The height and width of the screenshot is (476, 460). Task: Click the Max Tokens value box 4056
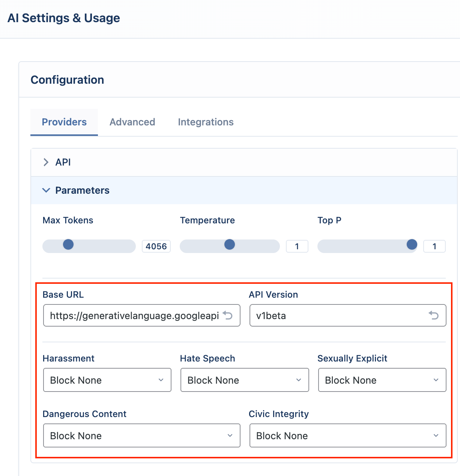[x=156, y=246]
